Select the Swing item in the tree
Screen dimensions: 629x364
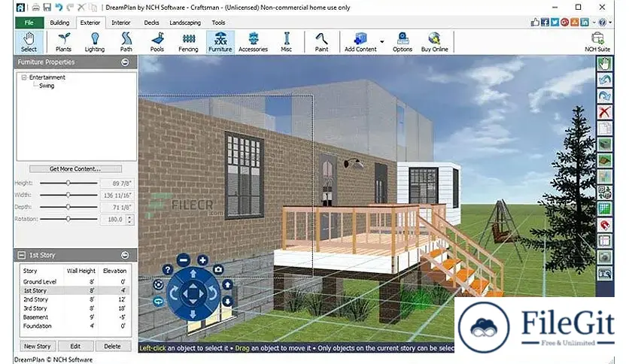click(47, 86)
